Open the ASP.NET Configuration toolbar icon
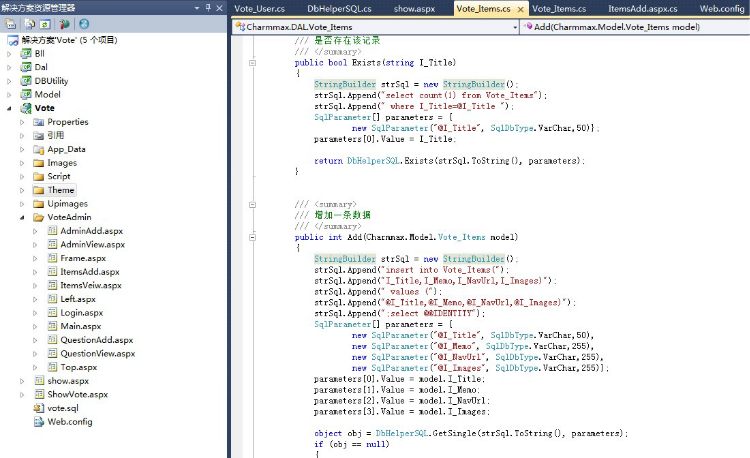 click(x=64, y=24)
